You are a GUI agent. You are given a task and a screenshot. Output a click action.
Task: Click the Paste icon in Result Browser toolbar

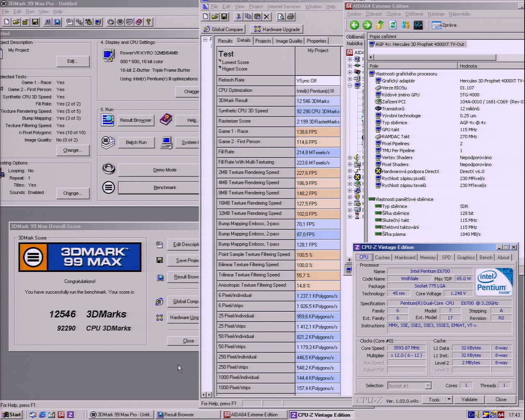tap(257, 16)
